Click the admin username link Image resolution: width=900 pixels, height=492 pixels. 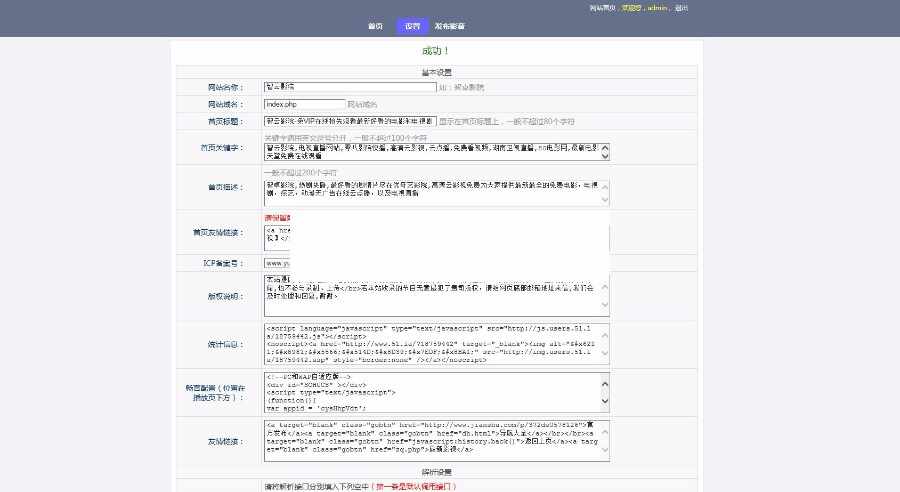[657, 8]
